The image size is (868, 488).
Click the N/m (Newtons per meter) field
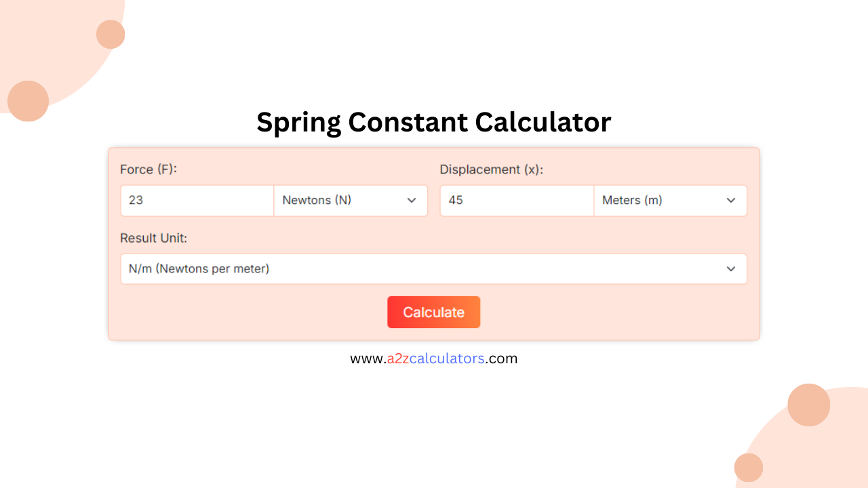point(434,268)
